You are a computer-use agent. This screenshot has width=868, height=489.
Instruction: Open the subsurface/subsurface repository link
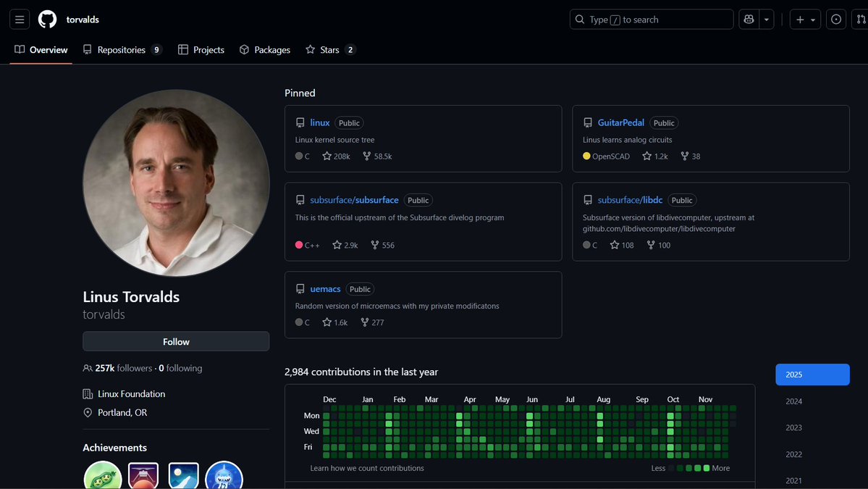(354, 200)
